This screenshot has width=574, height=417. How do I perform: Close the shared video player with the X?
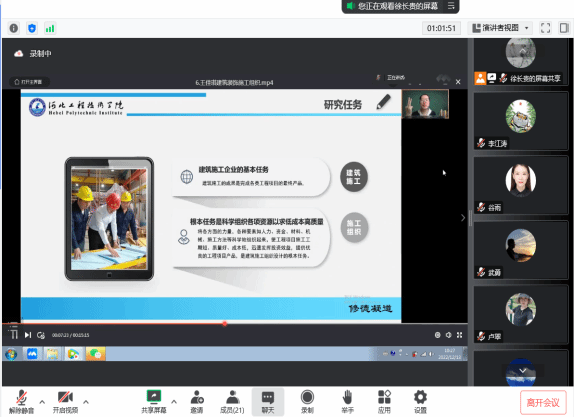pyautogui.click(x=458, y=82)
